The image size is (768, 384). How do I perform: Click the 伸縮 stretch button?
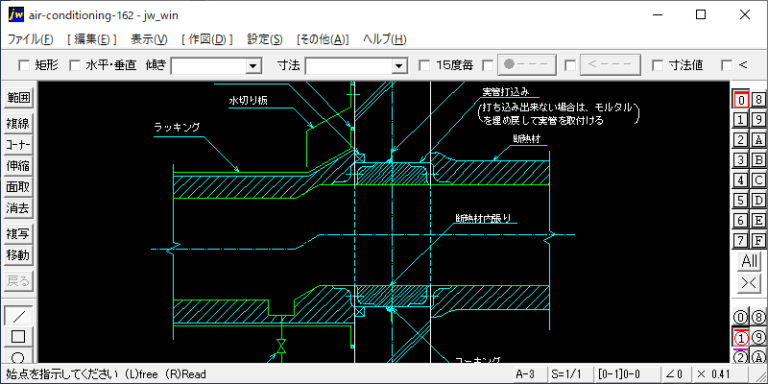[18, 166]
